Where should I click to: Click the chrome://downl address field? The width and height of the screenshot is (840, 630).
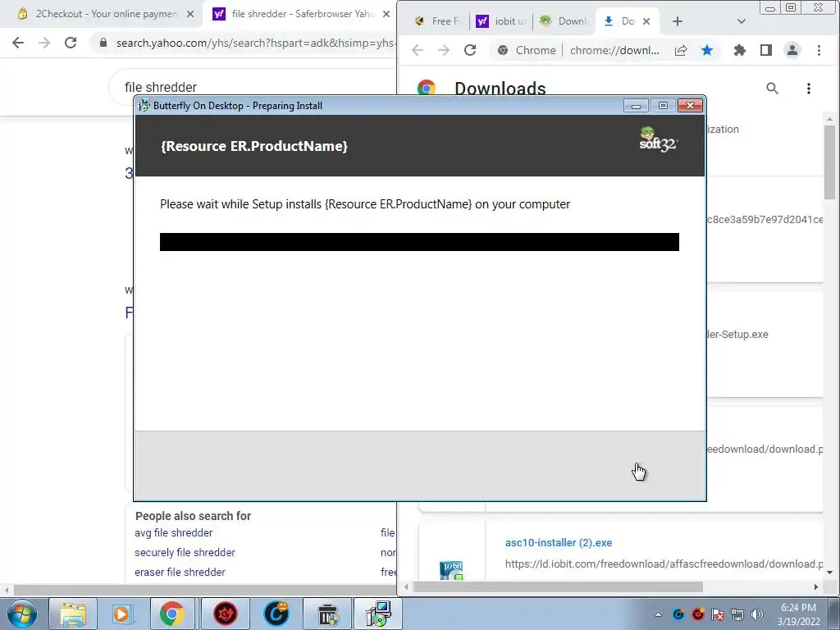[x=614, y=50]
